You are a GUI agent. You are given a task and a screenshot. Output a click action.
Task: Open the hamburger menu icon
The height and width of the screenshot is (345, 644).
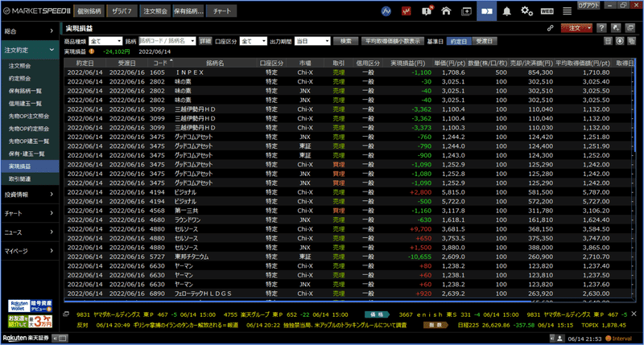[x=568, y=11]
